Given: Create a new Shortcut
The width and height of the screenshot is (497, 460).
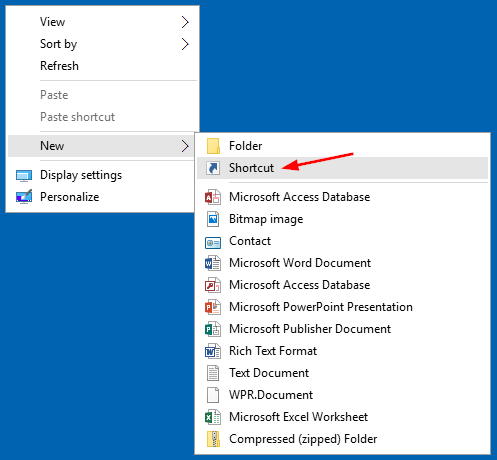Looking at the screenshot, I should 343,168.
